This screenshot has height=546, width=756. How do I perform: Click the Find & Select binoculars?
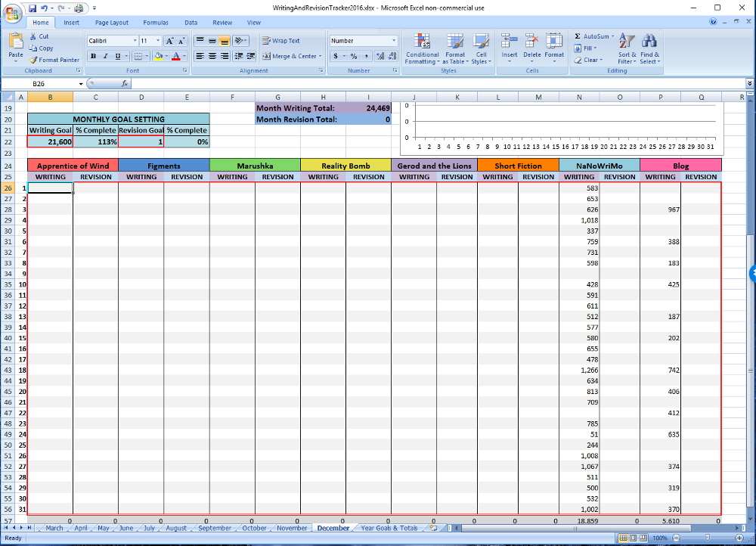tap(649, 48)
